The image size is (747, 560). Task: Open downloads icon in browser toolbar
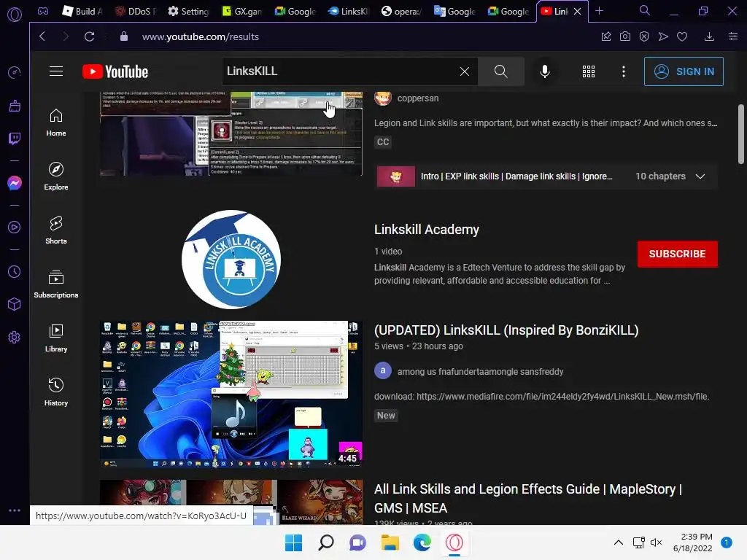(709, 36)
